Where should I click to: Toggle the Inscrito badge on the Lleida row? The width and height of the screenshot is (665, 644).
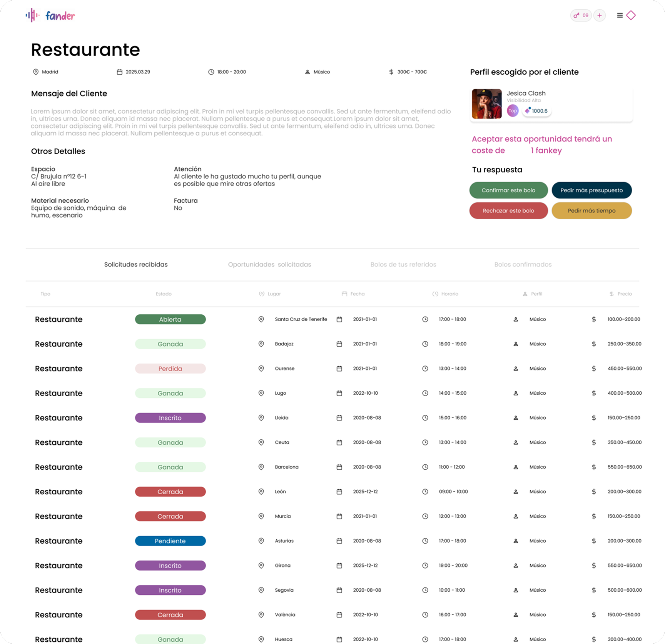pos(170,417)
